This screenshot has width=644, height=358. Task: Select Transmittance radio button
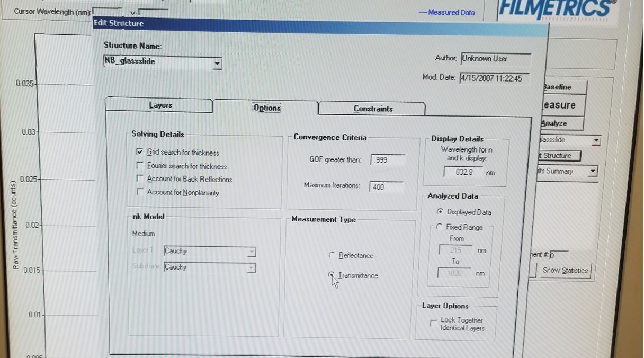tap(332, 275)
